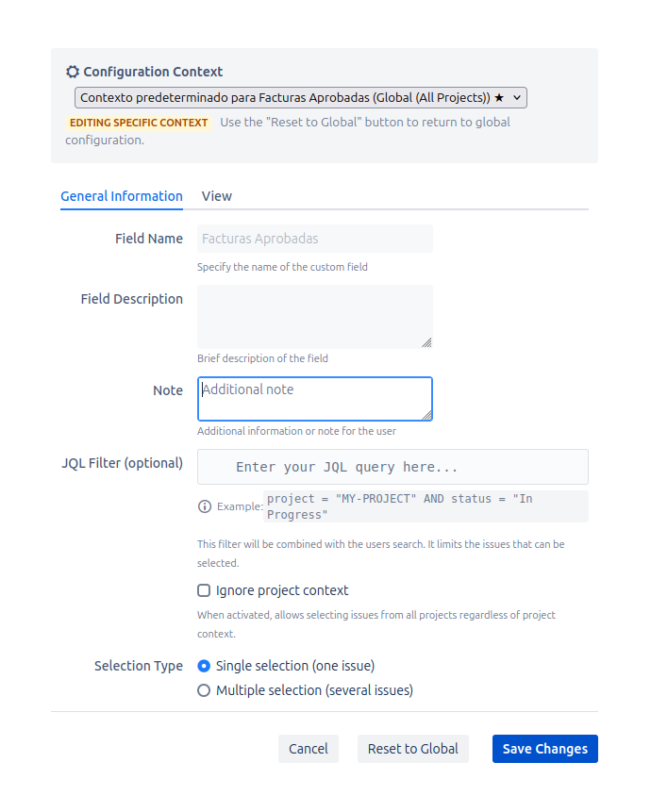The image size is (651, 812).
Task: Switch to the View tab
Action: tap(216, 196)
